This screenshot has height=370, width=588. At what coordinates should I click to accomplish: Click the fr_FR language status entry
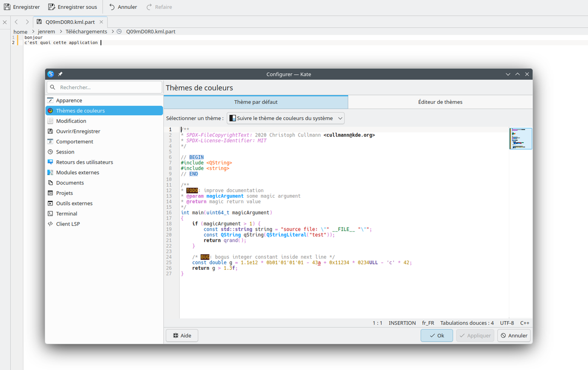tap(428, 323)
